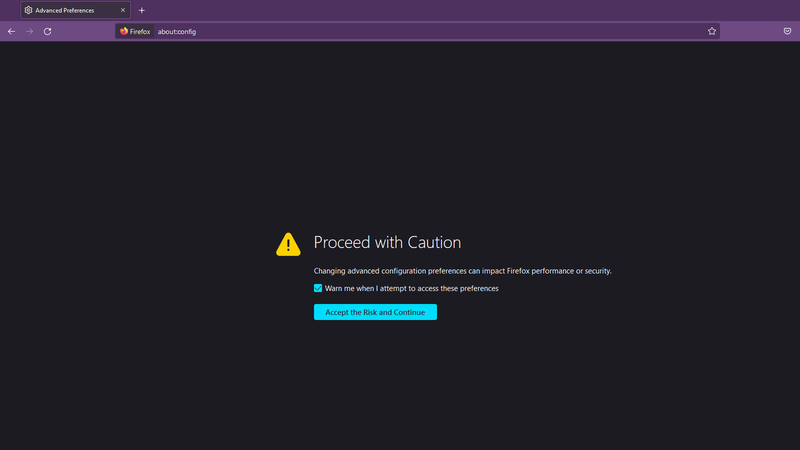Click the gear icon on the Advanced Preferences tab
Image resolution: width=800 pixels, height=450 pixels.
point(29,10)
